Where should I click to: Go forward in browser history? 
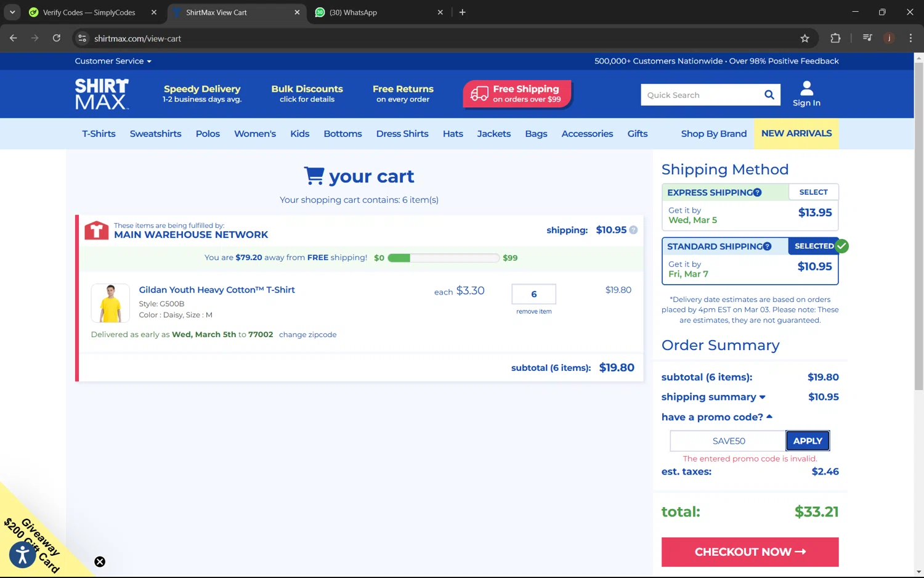click(x=34, y=38)
